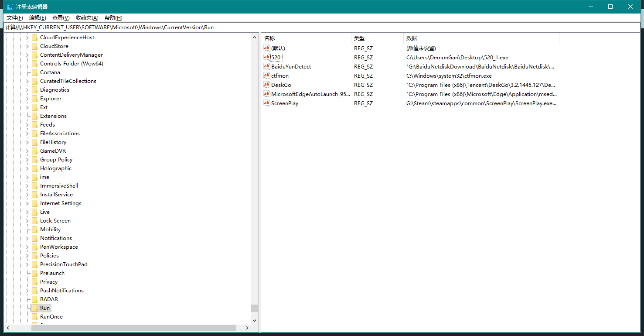Screen dimensions: 644x336
Task: Expand the PushNotifications key
Action: click(x=27, y=290)
